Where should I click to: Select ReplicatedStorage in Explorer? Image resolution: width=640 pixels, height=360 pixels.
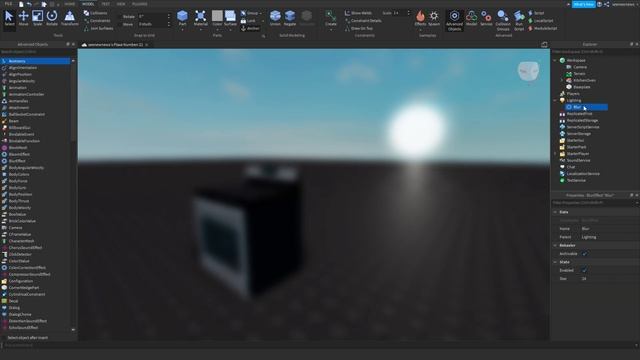coord(582,120)
